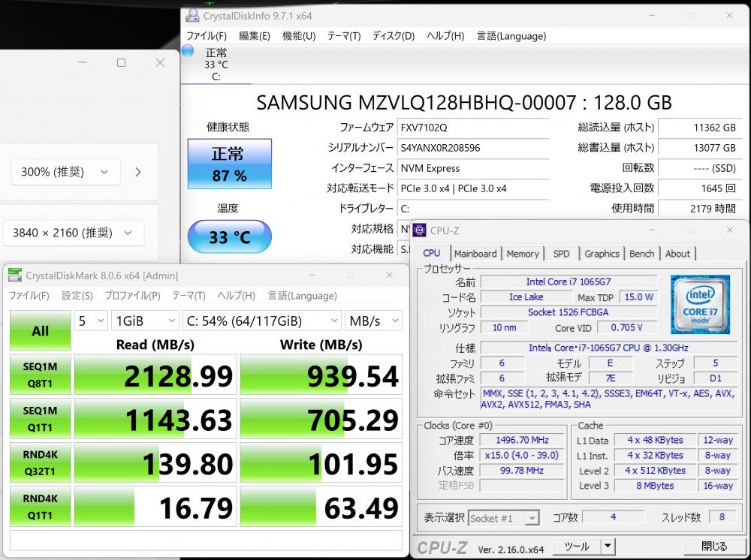The image size is (751, 560).
Task: Minimize the CrystalDiskMark window
Action: [x=312, y=275]
